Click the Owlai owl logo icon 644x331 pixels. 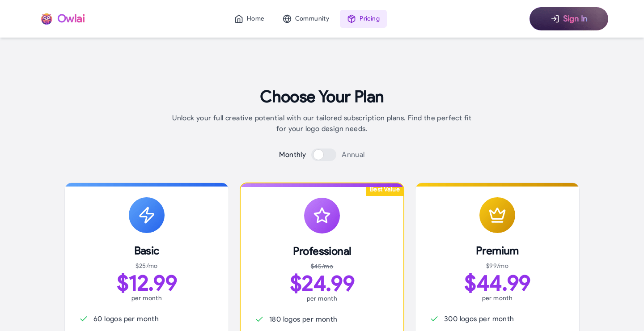pos(47,19)
